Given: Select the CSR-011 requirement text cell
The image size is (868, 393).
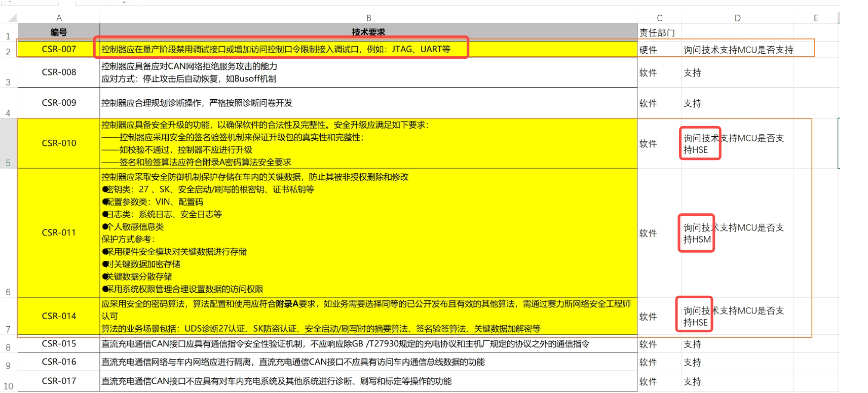Looking at the screenshot, I should pyautogui.click(x=368, y=233).
